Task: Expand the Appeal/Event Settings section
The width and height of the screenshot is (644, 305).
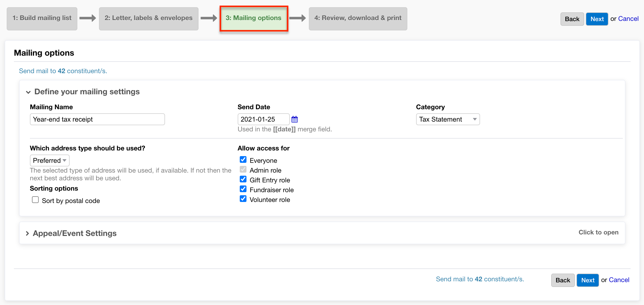Action: [x=75, y=233]
